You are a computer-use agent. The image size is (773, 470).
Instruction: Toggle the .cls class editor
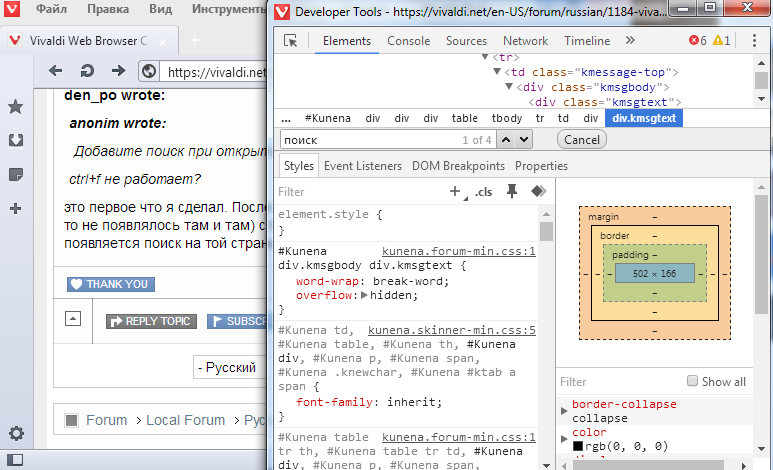click(x=483, y=192)
